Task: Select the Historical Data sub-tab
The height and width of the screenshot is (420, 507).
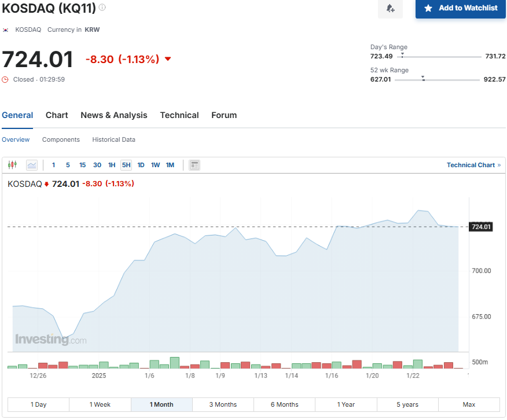Action: click(114, 139)
